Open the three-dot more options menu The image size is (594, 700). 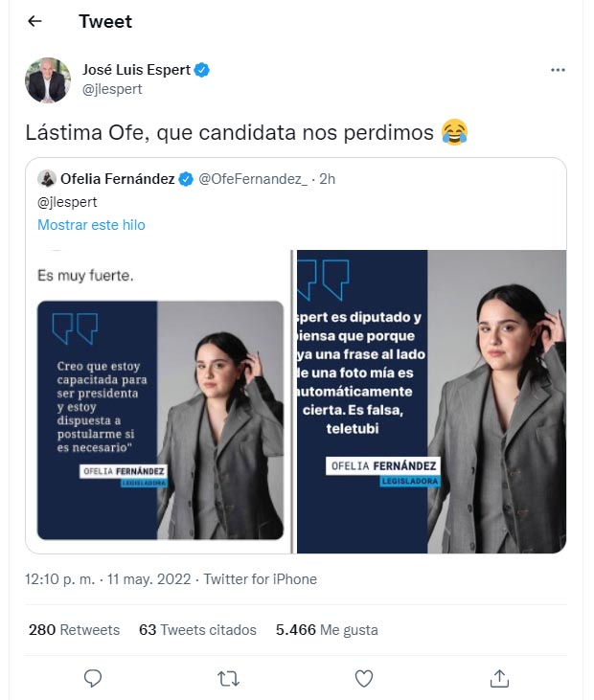pyautogui.click(x=558, y=70)
